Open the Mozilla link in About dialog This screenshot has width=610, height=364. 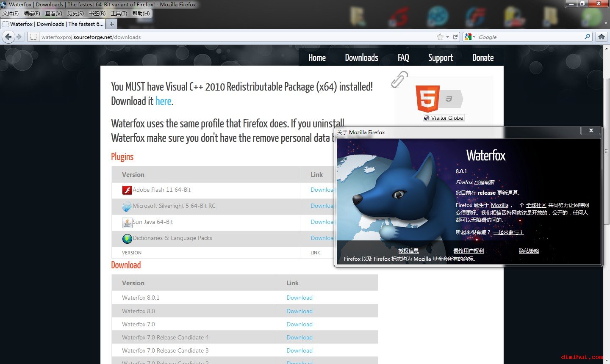pyautogui.click(x=499, y=205)
